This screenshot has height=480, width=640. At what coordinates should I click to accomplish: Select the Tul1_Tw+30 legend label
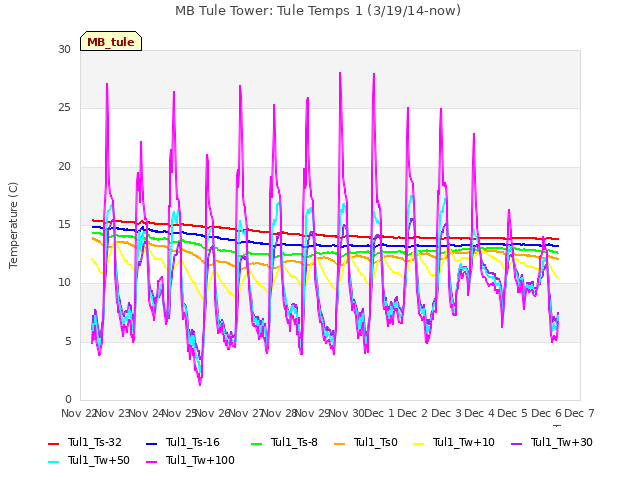click(x=562, y=442)
